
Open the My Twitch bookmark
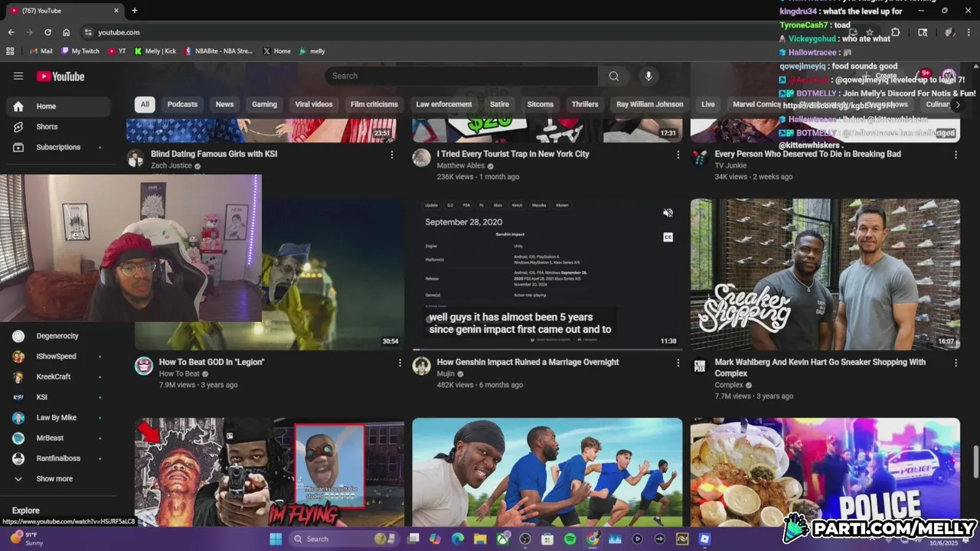[x=80, y=51]
